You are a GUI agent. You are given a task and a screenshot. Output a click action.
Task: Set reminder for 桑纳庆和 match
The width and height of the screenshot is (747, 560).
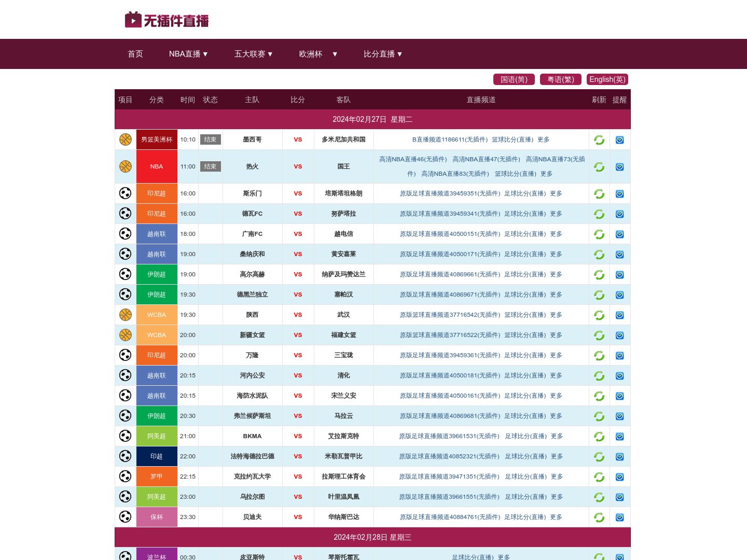(x=620, y=255)
